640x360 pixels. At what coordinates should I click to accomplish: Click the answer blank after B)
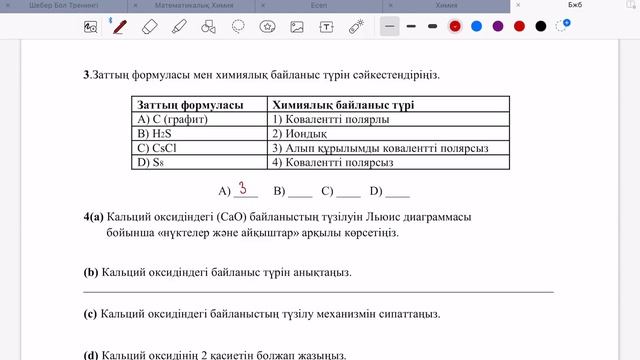tap(300, 192)
